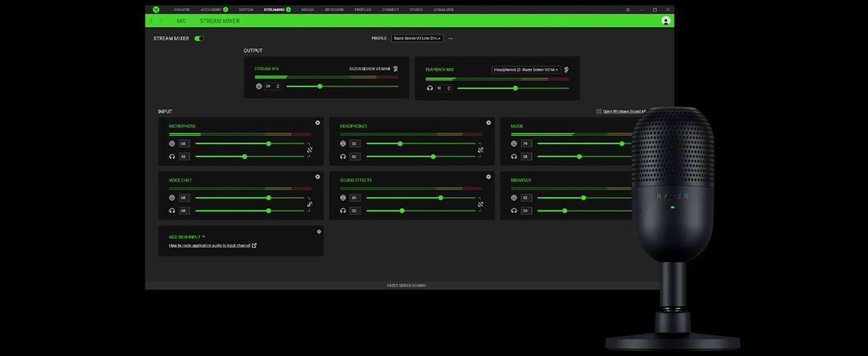Click the Razer logo in top bar
Viewport: 868px width, 356px height.
(x=156, y=9)
